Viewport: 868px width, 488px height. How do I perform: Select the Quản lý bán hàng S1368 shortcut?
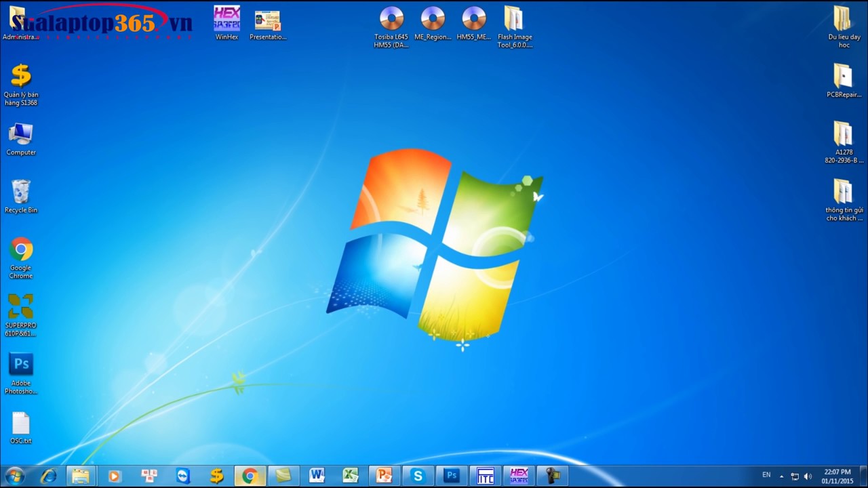(x=21, y=85)
